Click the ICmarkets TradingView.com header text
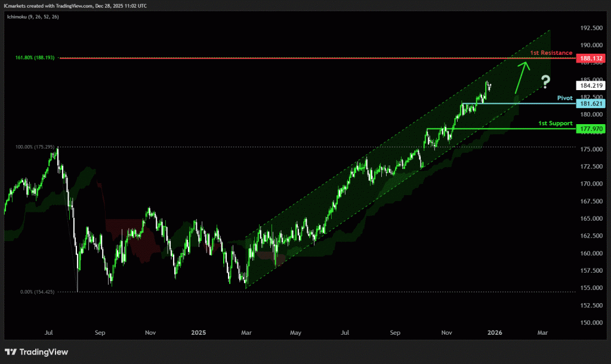 pyautogui.click(x=75, y=5)
